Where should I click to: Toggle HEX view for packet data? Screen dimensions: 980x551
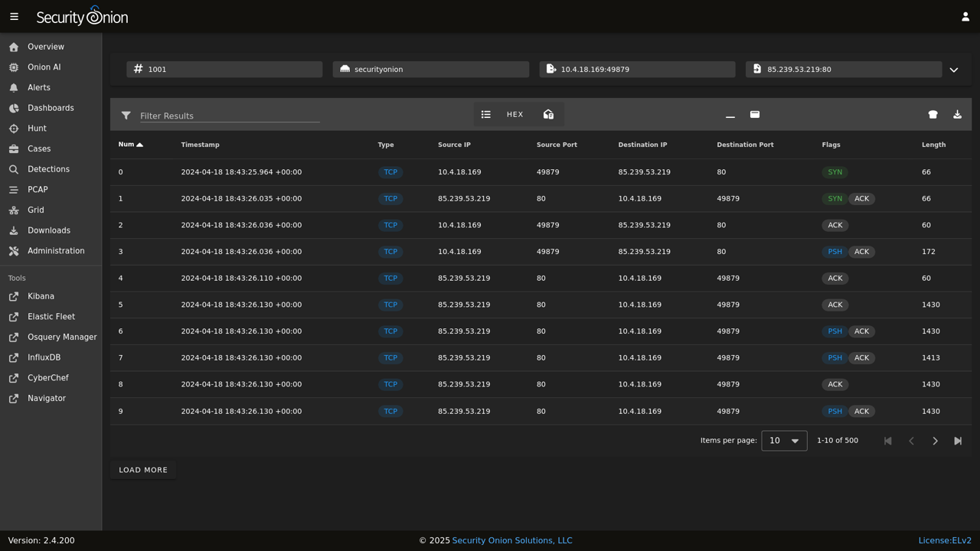[514, 114]
